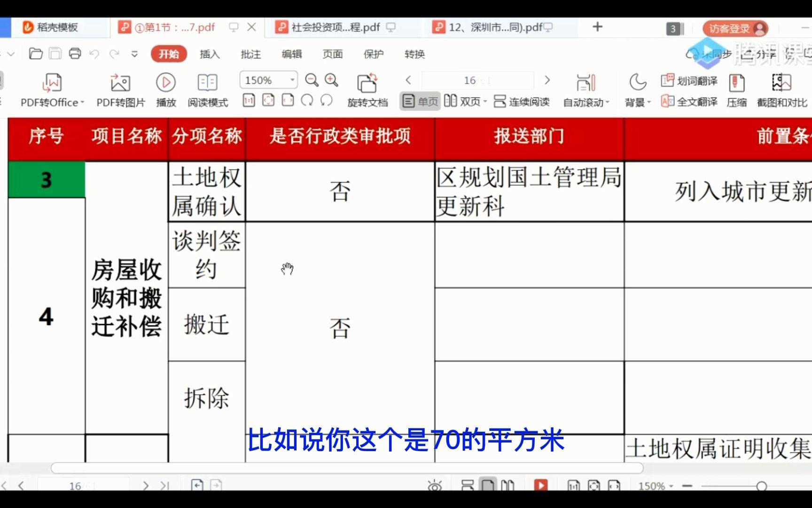The width and height of the screenshot is (812, 508).
Task: Click the print icon in quick access bar
Action: 75,54
